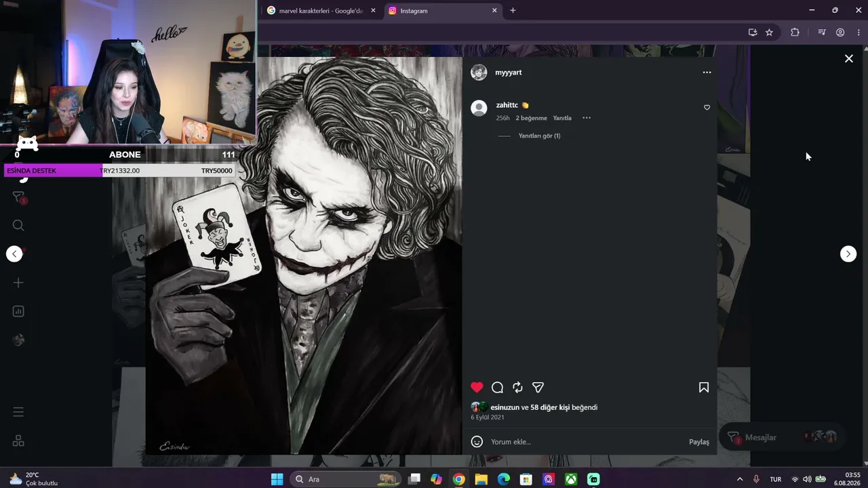The width and height of the screenshot is (868, 488).
Task: Go to the previous post with the left arrow
Action: point(14,253)
